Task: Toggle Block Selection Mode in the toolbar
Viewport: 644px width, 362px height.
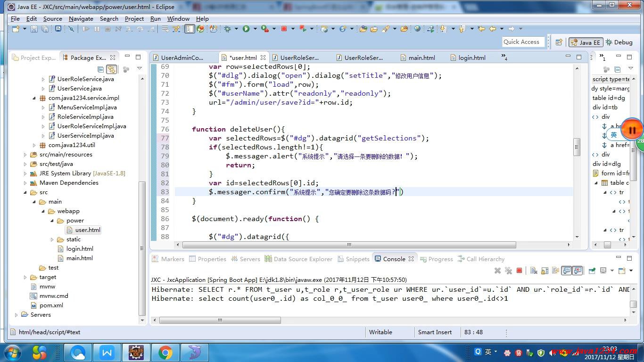Action: (x=190, y=29)
